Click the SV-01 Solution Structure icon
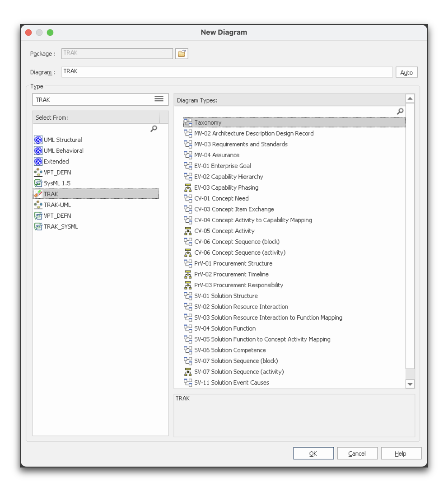This screenshot has width=448, height=491. (188, 296)
